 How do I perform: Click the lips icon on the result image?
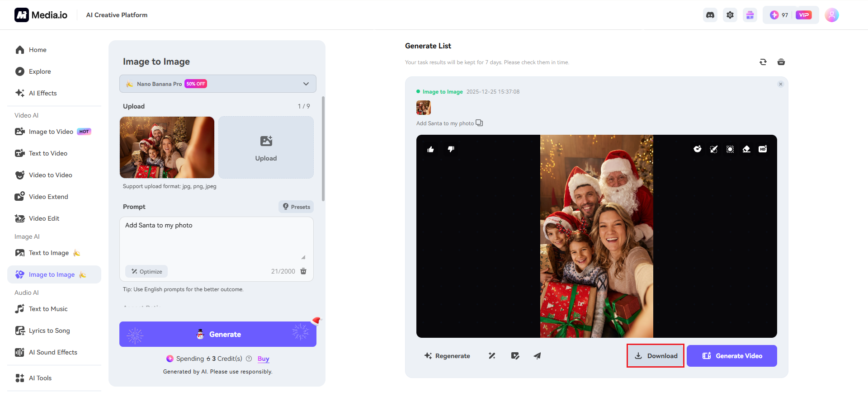click(x=698, y=149)
